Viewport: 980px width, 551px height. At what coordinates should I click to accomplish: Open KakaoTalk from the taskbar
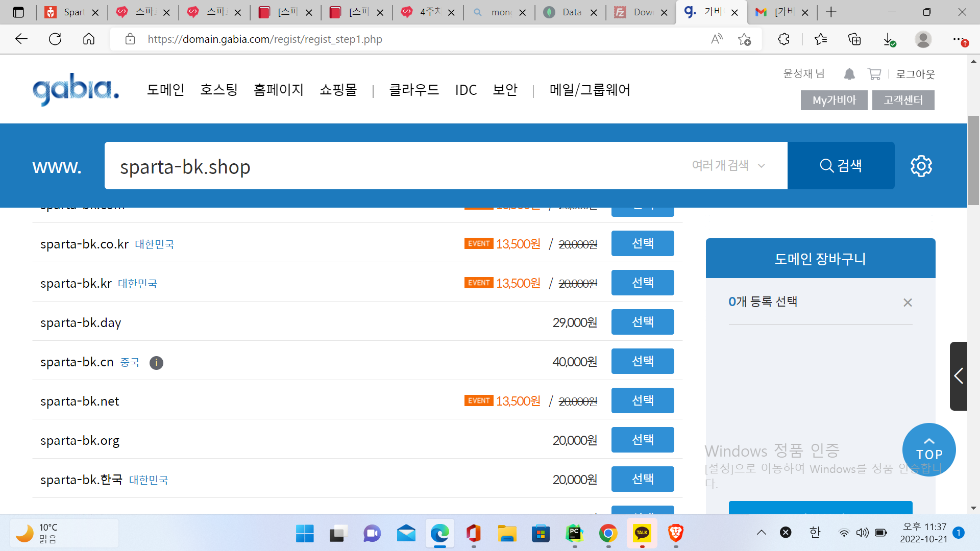tap(642, 534)
